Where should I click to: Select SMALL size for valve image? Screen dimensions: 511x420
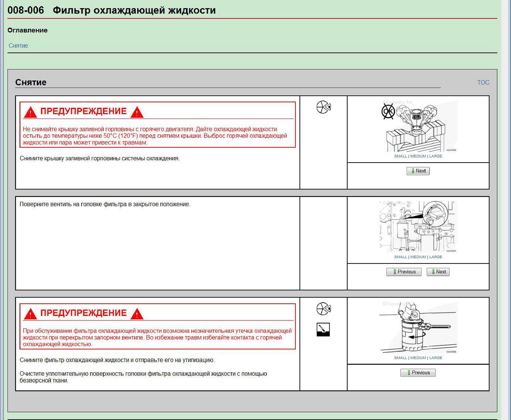click(x=400, y=257)
